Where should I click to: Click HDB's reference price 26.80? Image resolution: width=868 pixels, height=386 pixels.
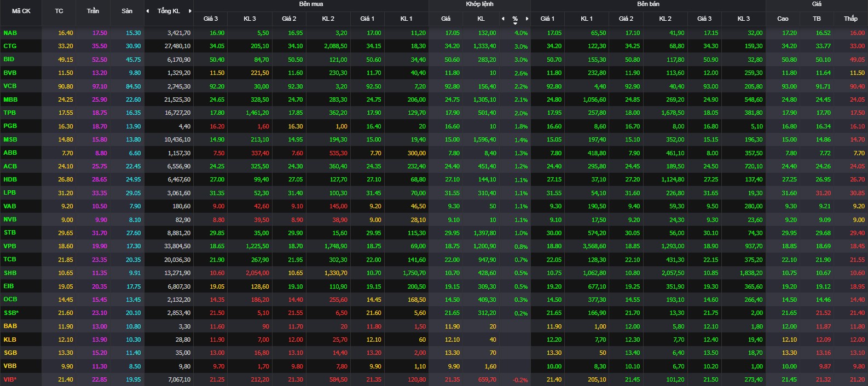[65, 179]
